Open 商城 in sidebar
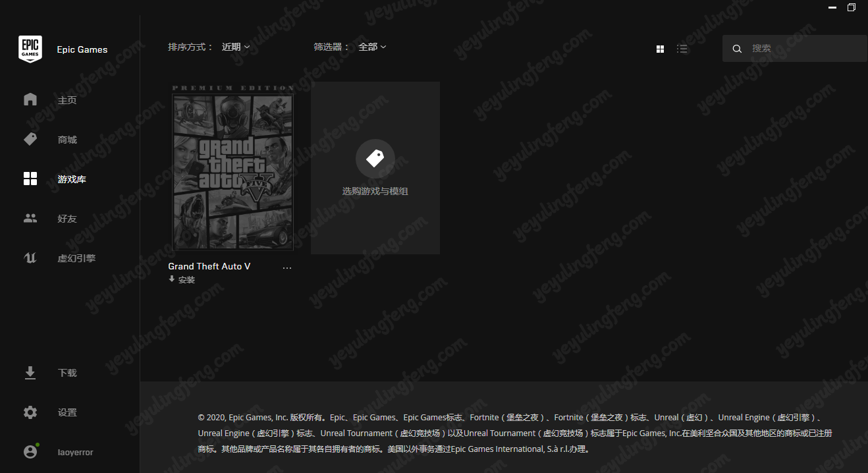868x473 pixels. pos(67,140)
